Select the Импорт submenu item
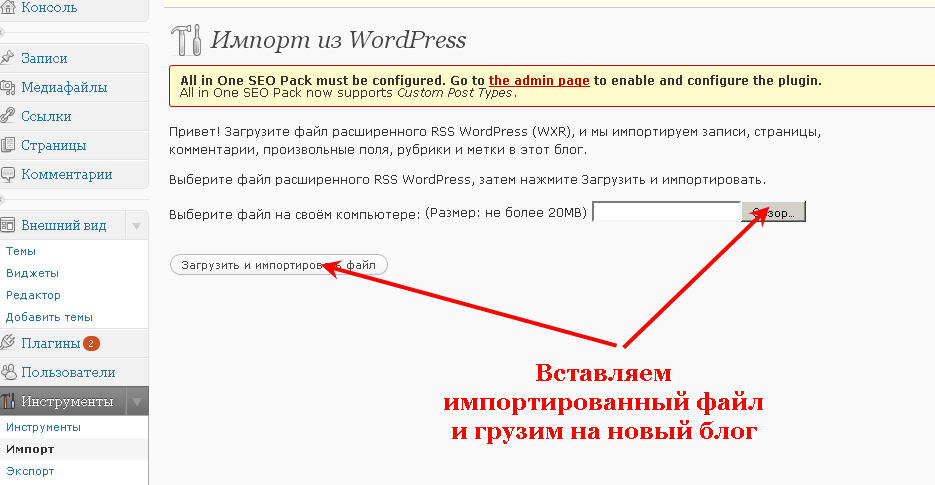The image size is (935, 485). [30, 449]
